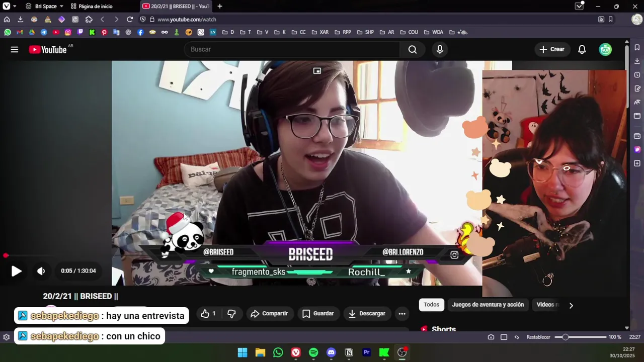The image size is (644, 362).
Task: Open Twitch bookmark
Action: [80, 32]
